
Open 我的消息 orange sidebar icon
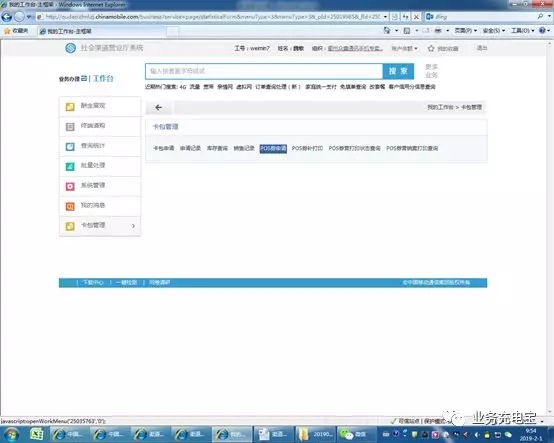point(70,206)
